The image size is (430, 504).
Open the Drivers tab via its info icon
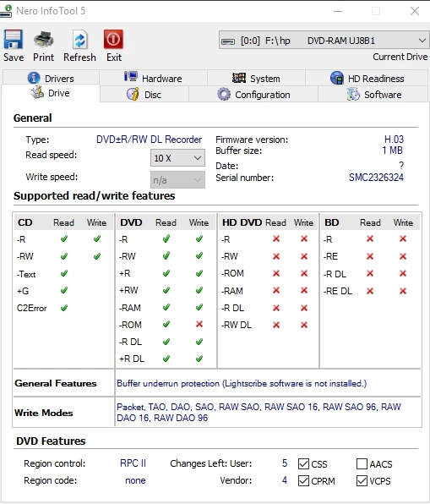click(x=34, y=78)
